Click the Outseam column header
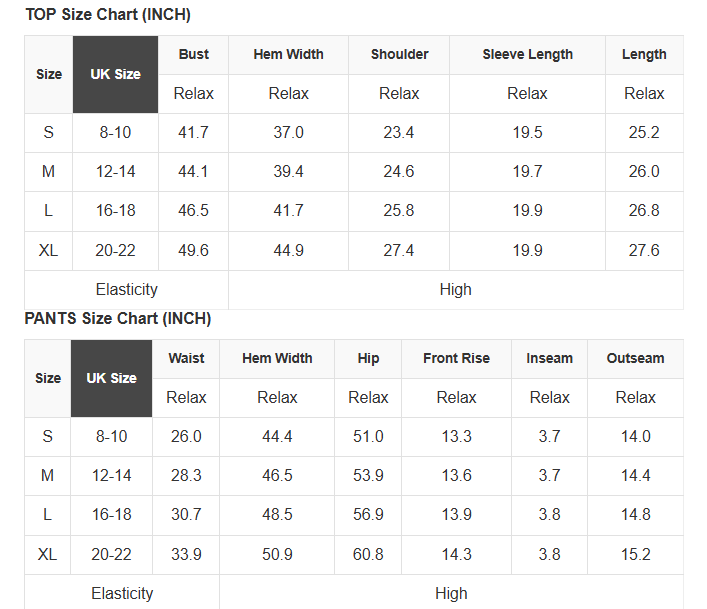The width and height of the screenshot is (707, 609). [x=635, y=358]
